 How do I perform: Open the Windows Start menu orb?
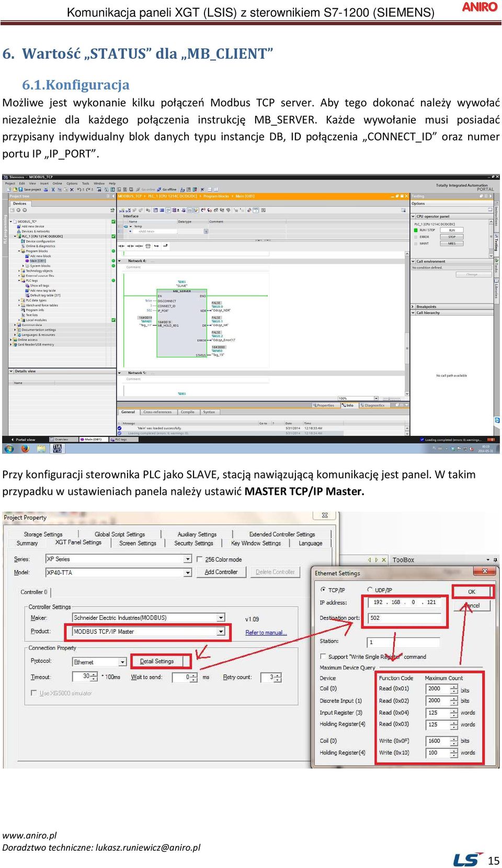point(9,448)
